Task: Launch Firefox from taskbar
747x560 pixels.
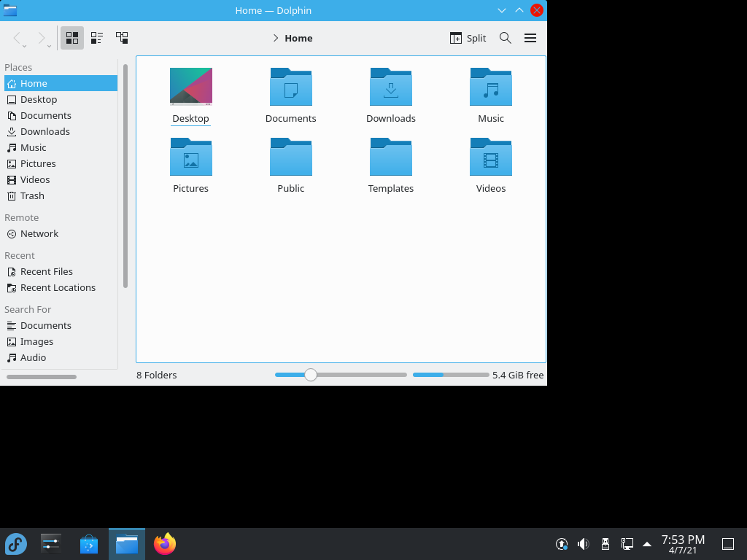Action: point(165,544)
